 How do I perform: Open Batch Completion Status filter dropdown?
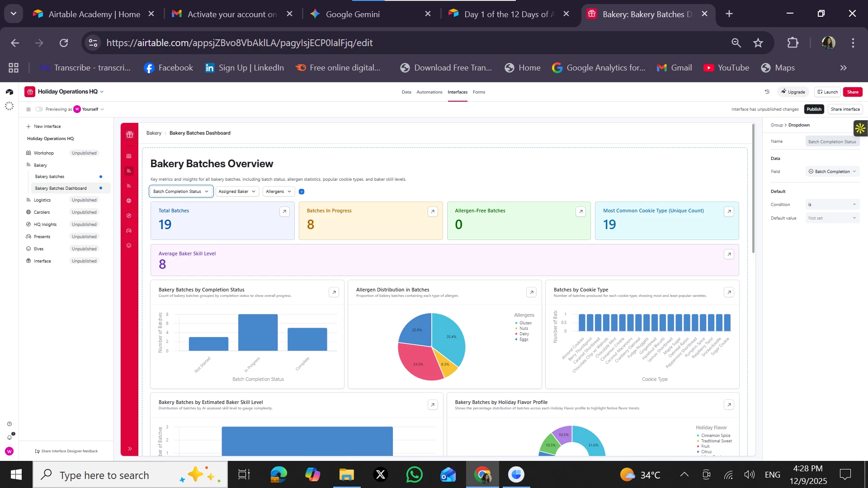(181, 192)
